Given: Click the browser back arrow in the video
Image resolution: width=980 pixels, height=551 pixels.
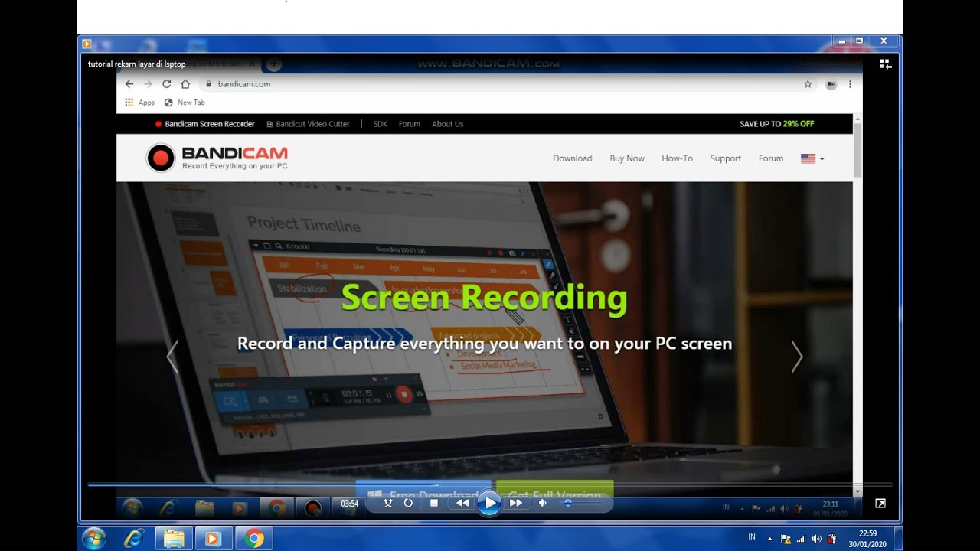Looking at the screenshot, I should pos(129,84).
